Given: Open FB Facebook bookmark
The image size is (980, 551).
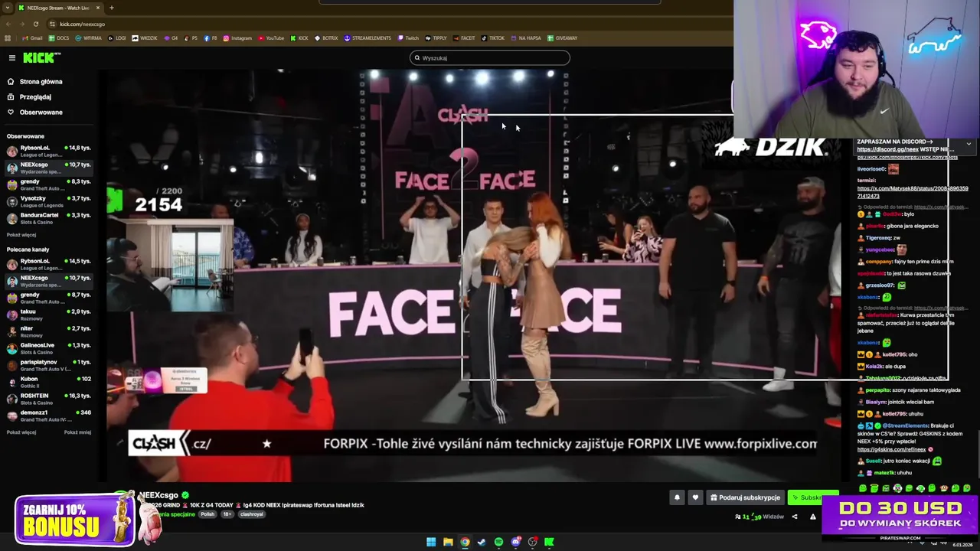Looking at the screenshot, I should tap(211, 38).
